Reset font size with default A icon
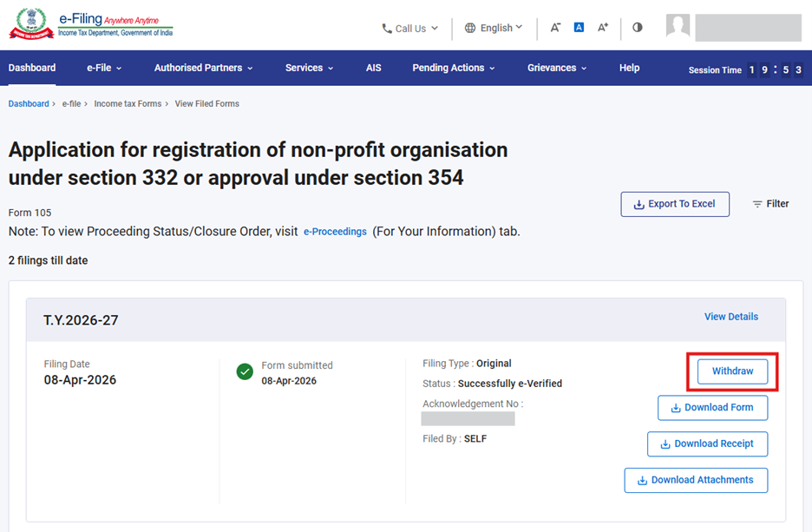The height and width of the screenshot is (532, 812). (579, 28)
